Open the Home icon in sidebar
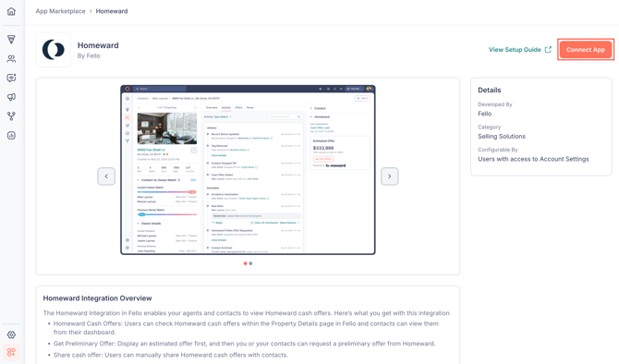The width and height of the screenshot is (619, 364). tap(11, 11)
